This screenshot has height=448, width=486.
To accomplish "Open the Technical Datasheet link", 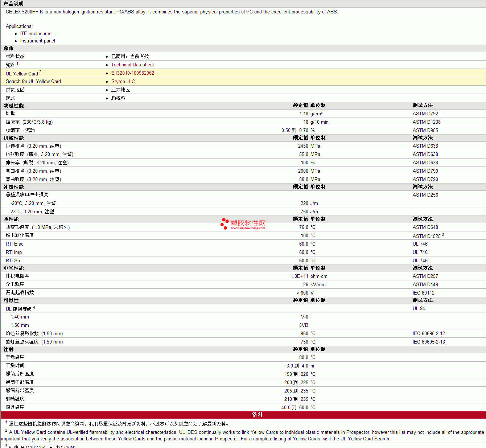I will pyautogui.click(x=132, y=65).
